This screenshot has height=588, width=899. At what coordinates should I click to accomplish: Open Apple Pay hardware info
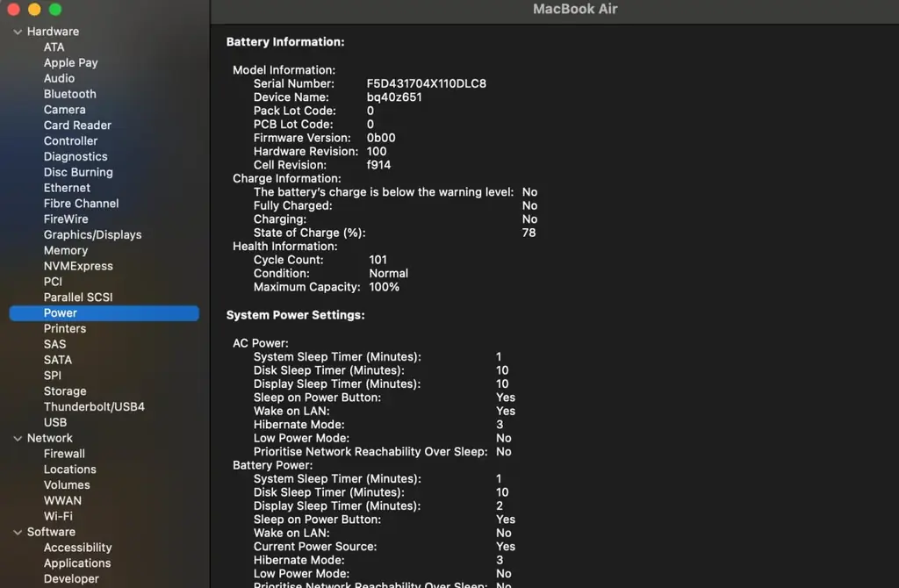[x=70, y=62]
